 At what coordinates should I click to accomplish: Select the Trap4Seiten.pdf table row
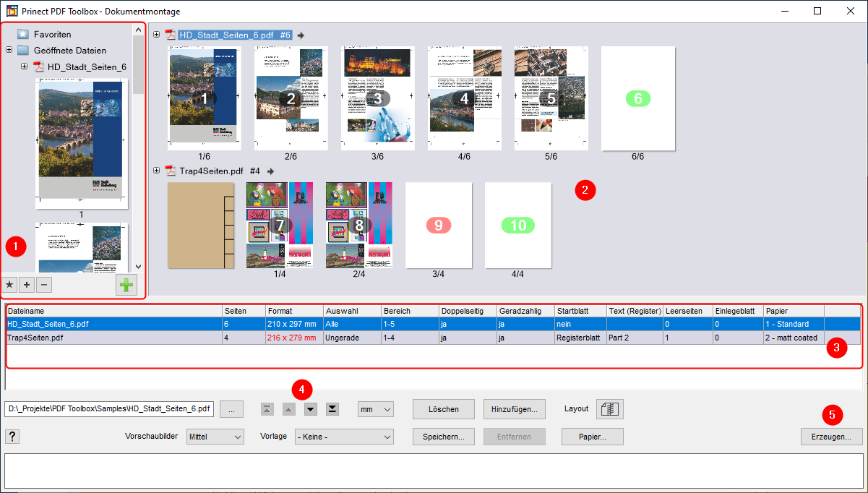point(434,338)
